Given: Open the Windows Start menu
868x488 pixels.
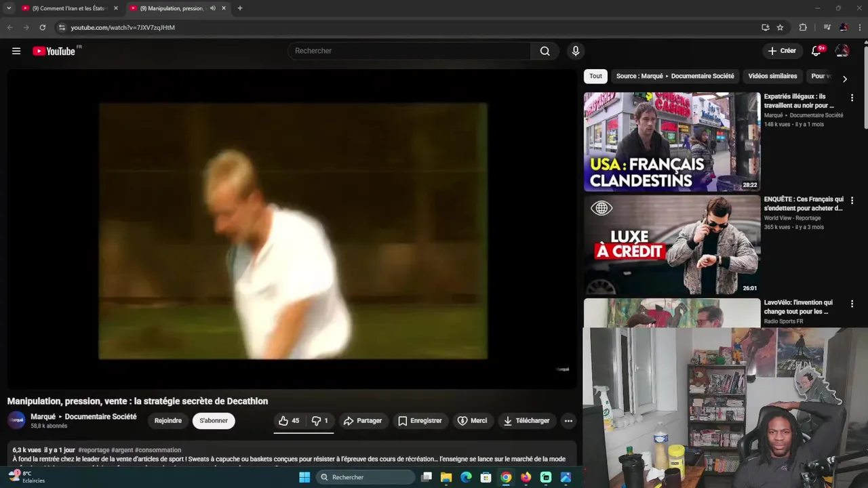Looking at the screenshot, I should pyautogui.click(x=304, y=477).
